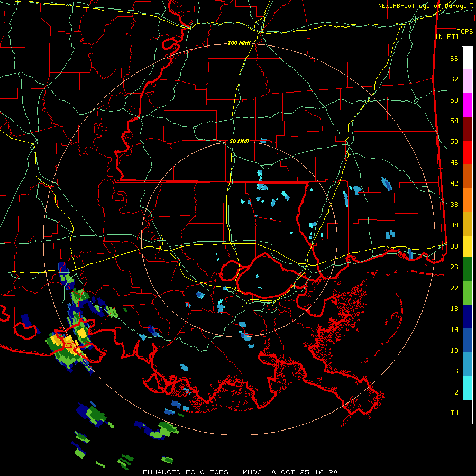Click the burnt orange legend swatch

coord(467,176)
